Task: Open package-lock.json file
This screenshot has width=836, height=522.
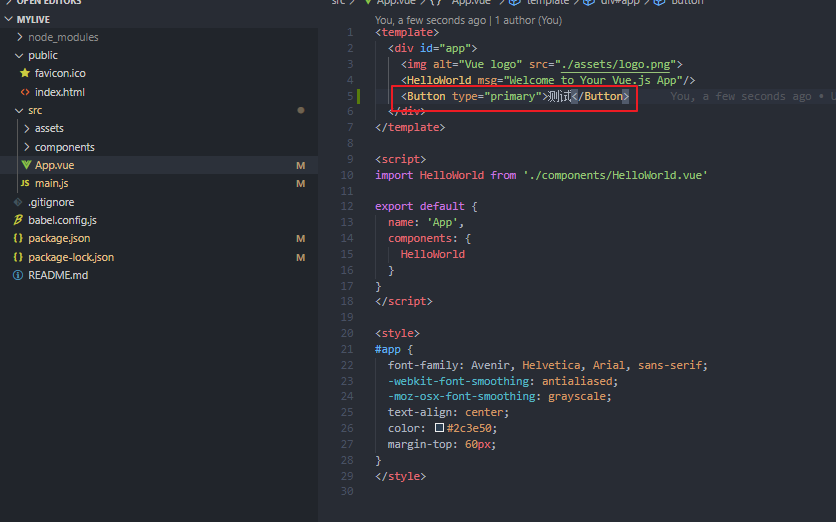Action: point(71,257)
